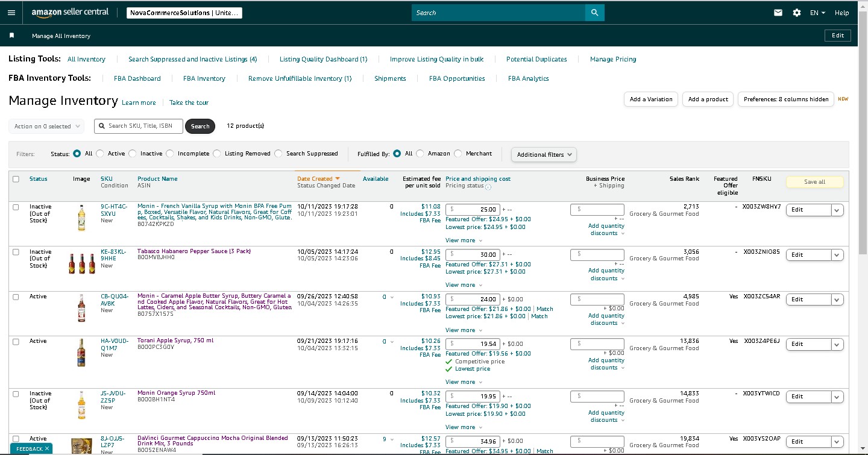
Task: Tick the select-all checkbox in table header
Action: coord(16,179)
